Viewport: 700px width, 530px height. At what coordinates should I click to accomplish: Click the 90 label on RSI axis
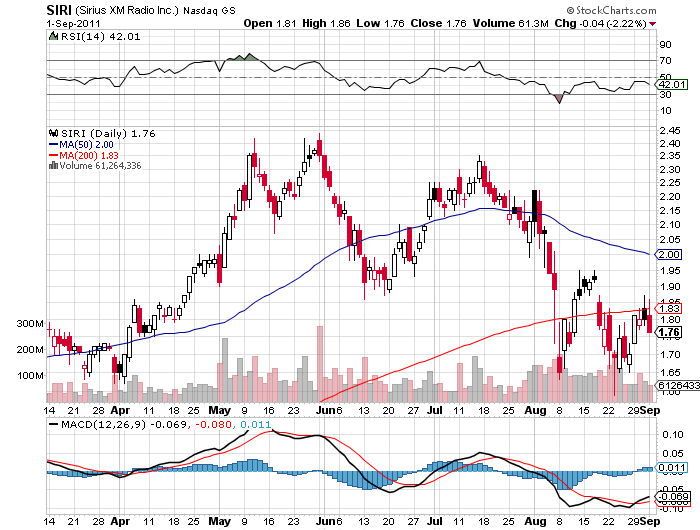point(665,44)
